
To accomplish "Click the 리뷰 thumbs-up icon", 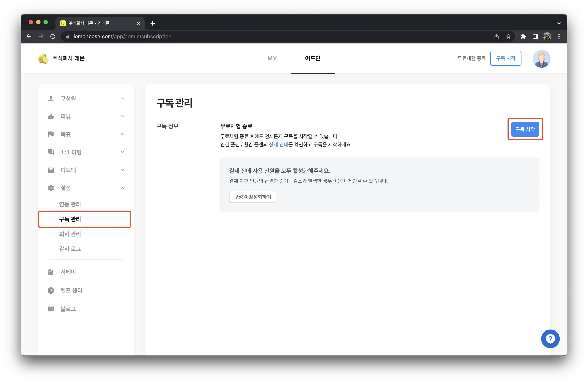I will 51,117.
